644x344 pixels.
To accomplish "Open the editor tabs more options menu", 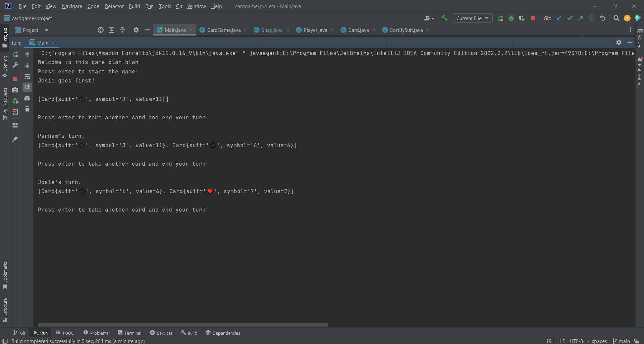I will (x=630, y=30).
